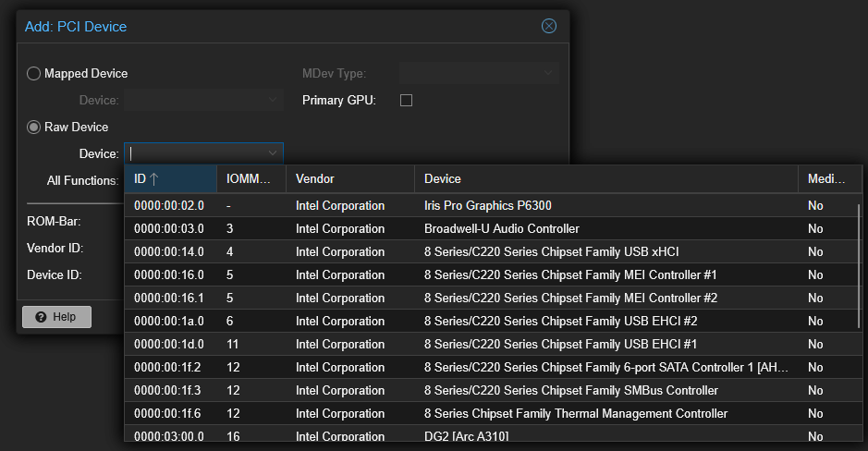The image size is (868, 451).
Task: Click the Help question mark icon
Action: 41,317
